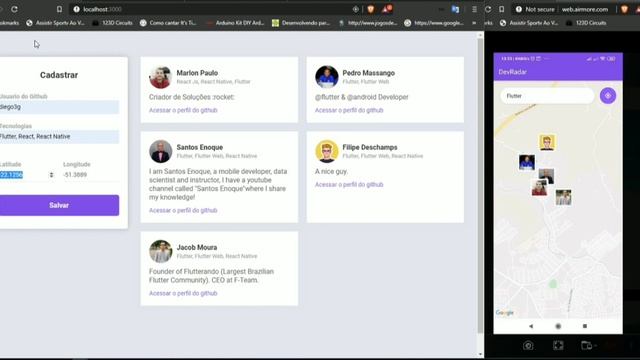Click the Flutter search field in DevRadar
640x360 pixels.
(547, 96)
